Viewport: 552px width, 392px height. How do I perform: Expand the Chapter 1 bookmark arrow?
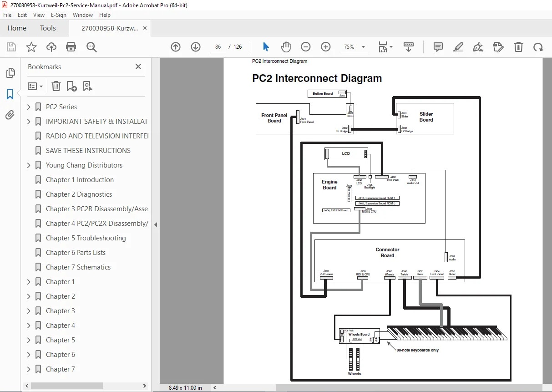click(29, 282)
